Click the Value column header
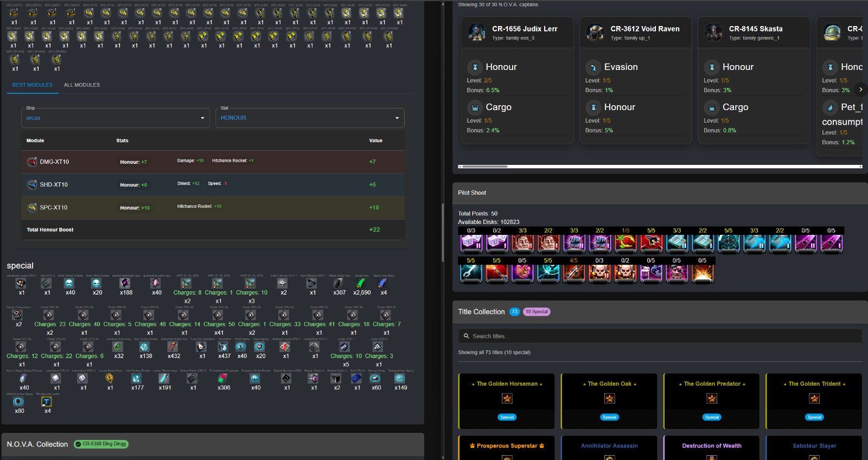 [x=375, y=140]
